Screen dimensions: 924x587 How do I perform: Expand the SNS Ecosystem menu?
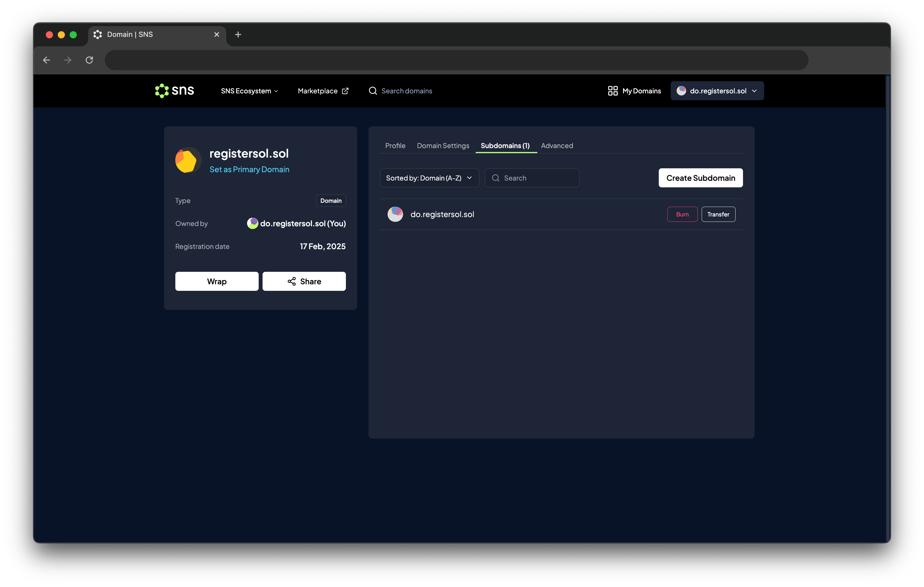pyautogui.click(x=249, y=91)
